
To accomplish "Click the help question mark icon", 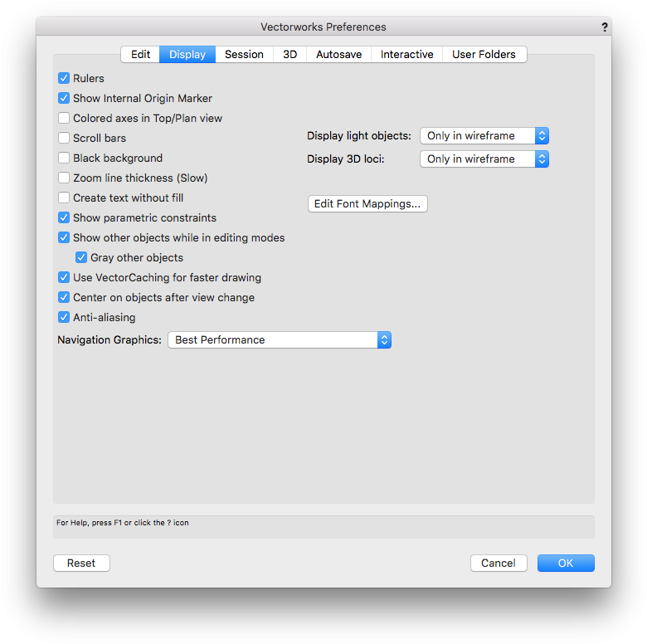I will pyautogui.click(x=604, y=27).
